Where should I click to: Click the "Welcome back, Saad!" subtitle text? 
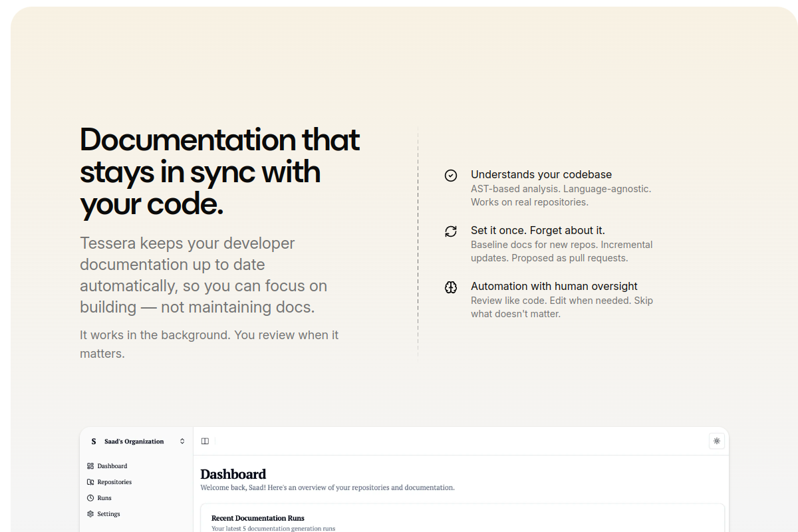[x=328, y=487]
